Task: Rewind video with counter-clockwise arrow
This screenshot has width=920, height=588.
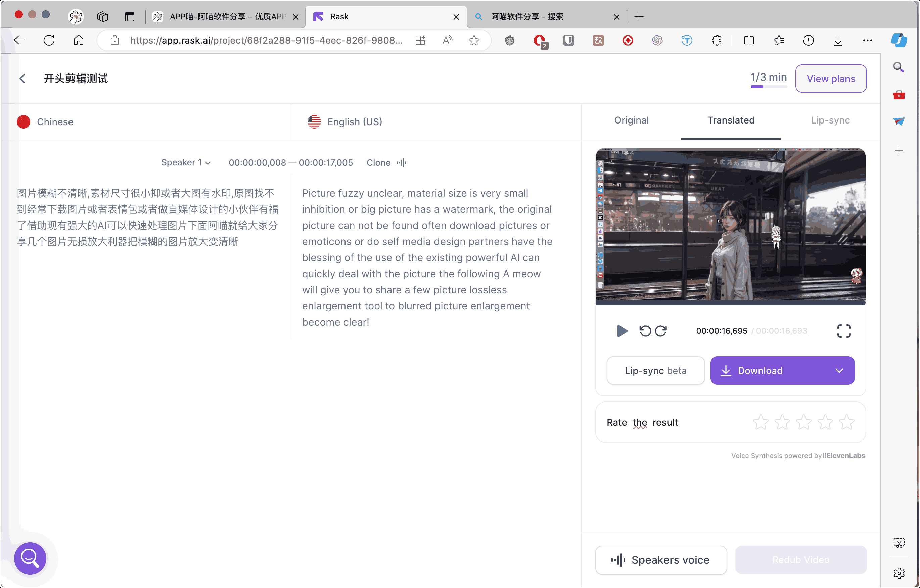Action: (645, 331)
